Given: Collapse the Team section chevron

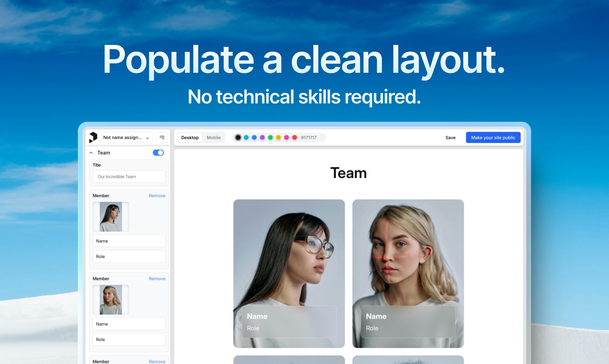Looking at the screenshot, I should [x=91, y=153].
